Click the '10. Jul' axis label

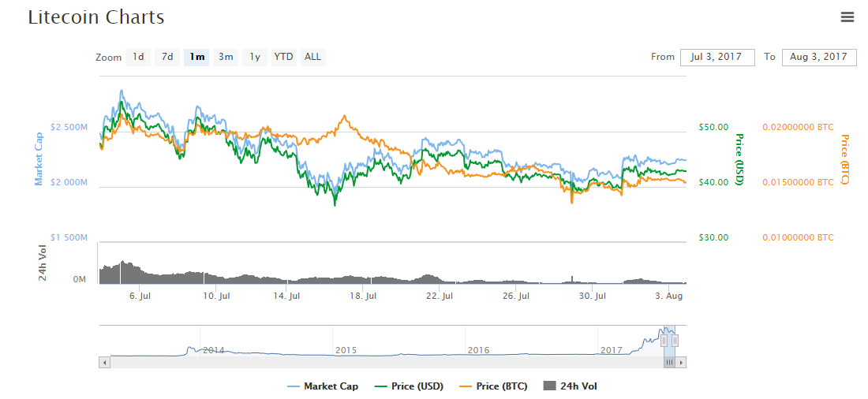[x=216, y=296]
